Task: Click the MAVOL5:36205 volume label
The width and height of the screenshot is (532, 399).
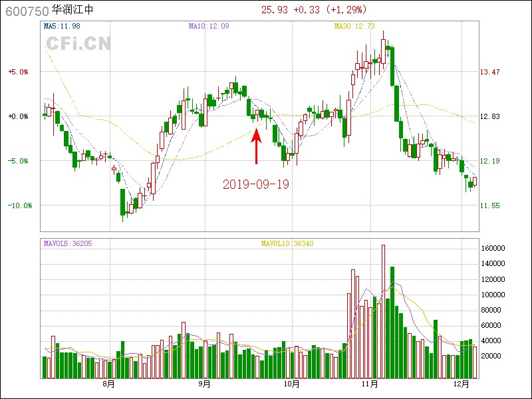Action: [68, 243]
